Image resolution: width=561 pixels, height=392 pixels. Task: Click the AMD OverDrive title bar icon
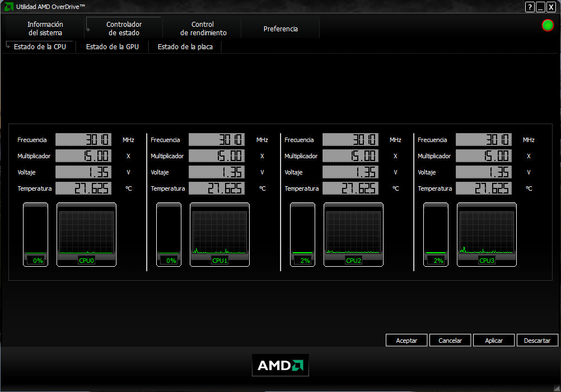pyautogui.click(x=8, y=7)
